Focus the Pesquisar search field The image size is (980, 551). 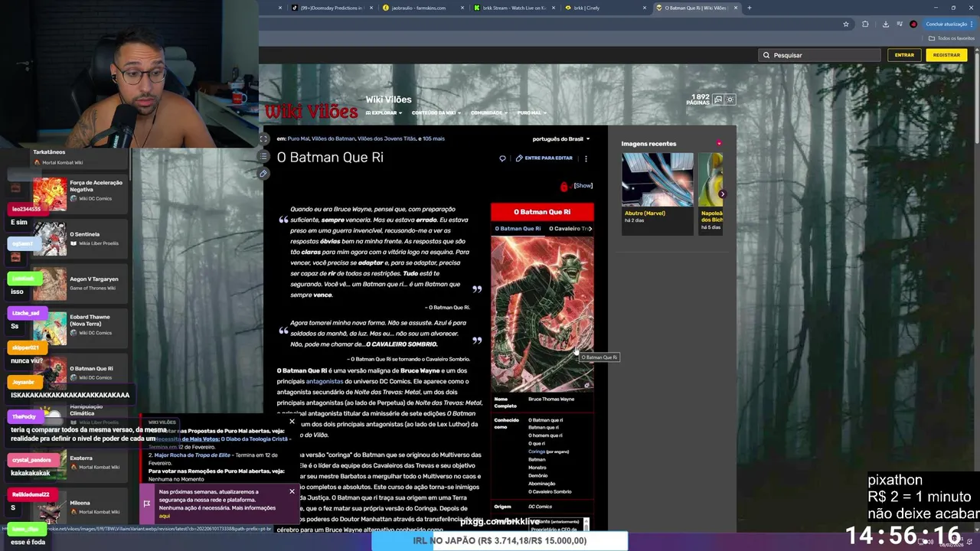820,55
